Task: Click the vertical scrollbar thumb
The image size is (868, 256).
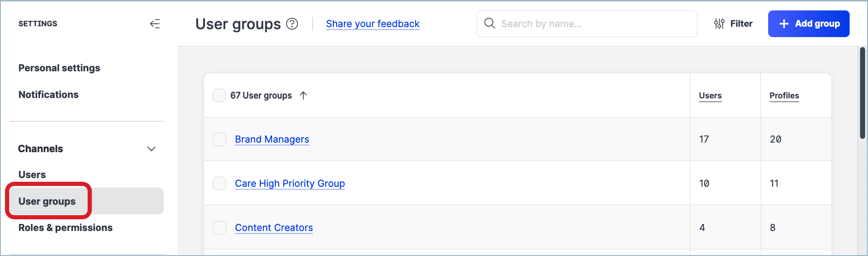Action: coord(862,93)
